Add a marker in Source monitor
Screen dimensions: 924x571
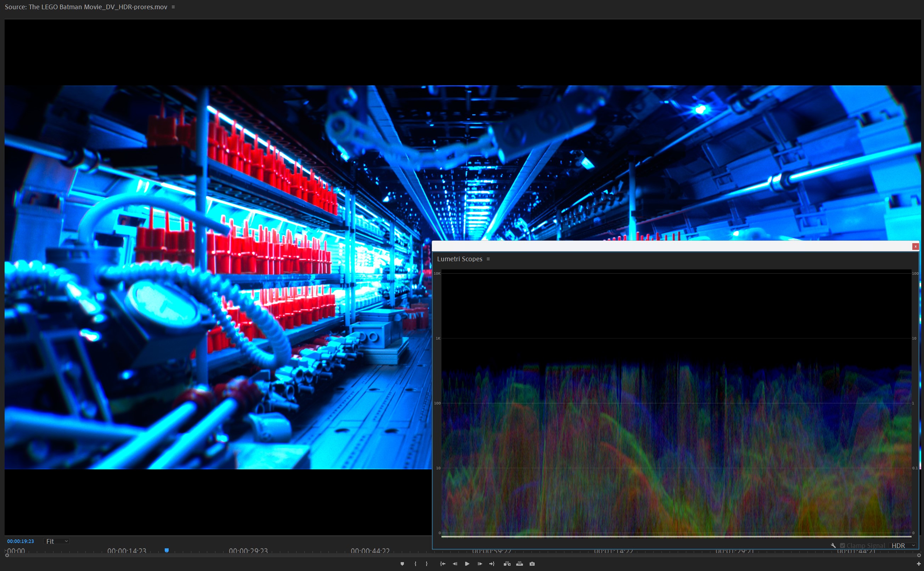[402, 564]
